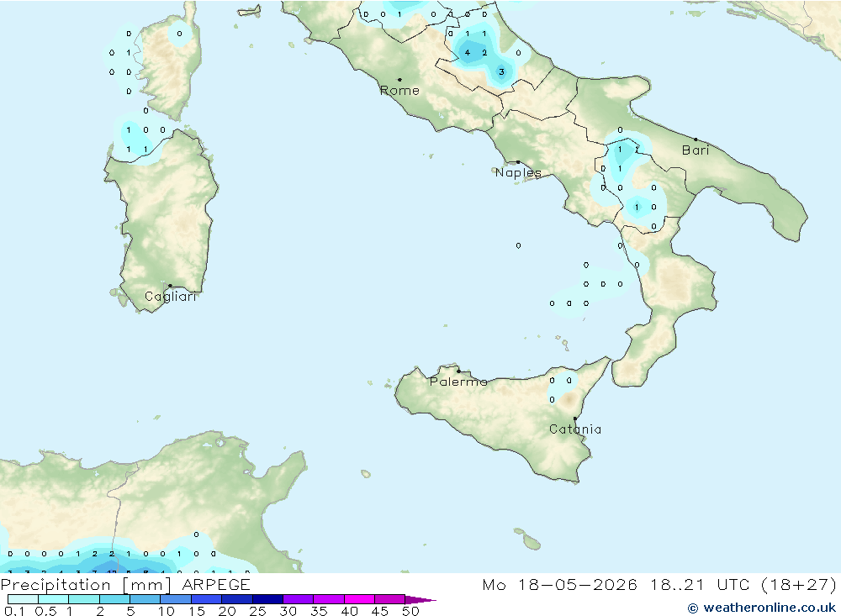Select the Bari city label
The width and height of the screenshot is (841, 616).
point(696,150)
